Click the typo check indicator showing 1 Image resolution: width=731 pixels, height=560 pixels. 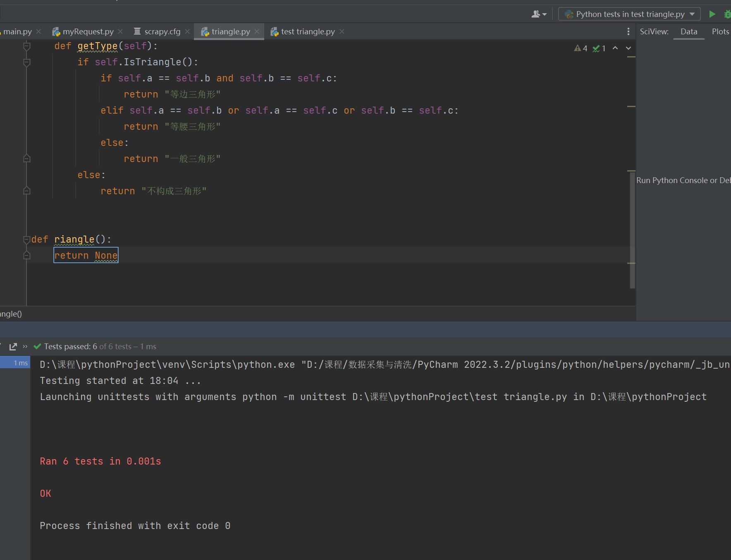tap(599, 48)
